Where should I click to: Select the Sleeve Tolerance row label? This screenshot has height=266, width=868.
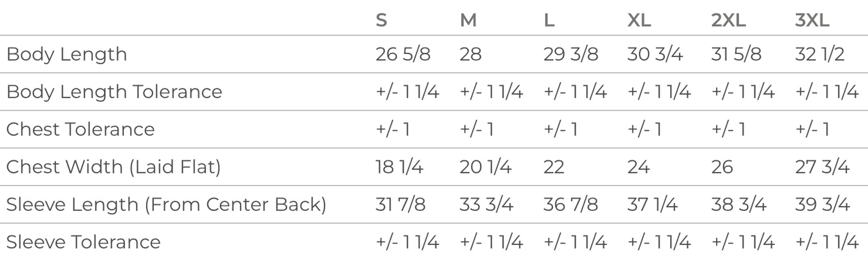(83, 242)
